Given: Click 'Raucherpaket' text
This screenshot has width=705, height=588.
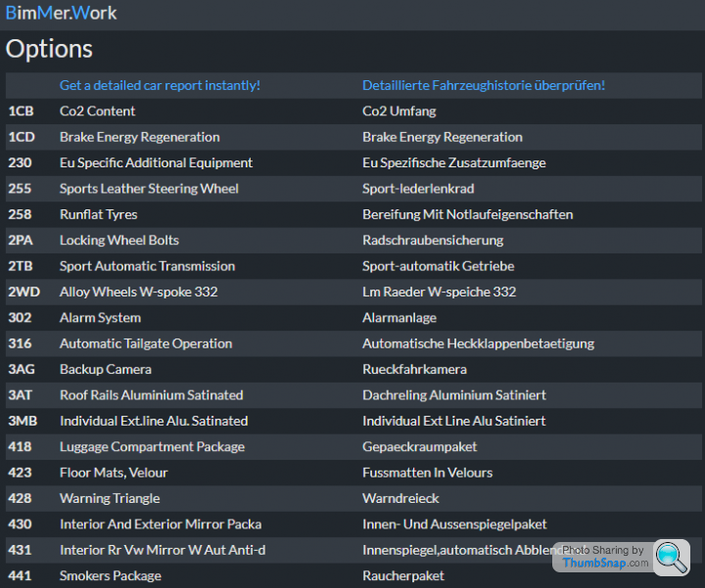Looking at the screenshot, I should (403, 576).
